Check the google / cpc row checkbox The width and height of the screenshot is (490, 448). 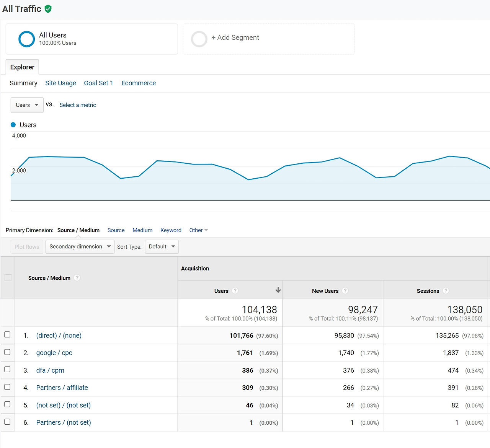7,352
